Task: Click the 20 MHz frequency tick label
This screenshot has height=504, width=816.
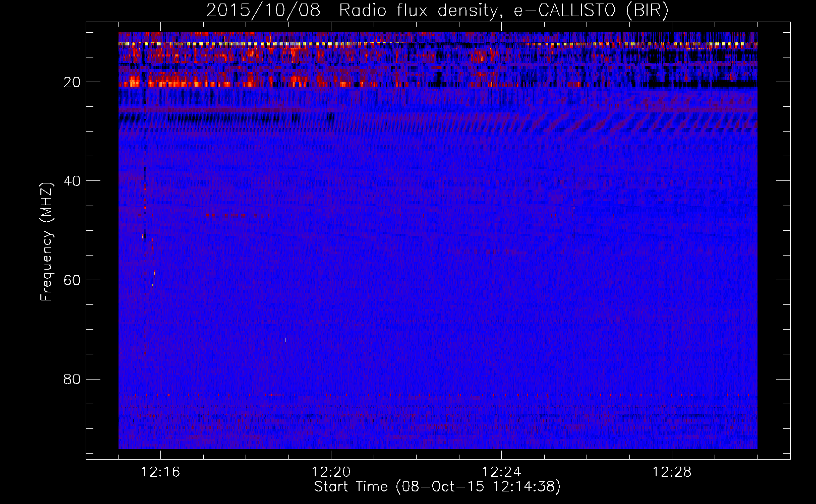Action: pos(73,82)
